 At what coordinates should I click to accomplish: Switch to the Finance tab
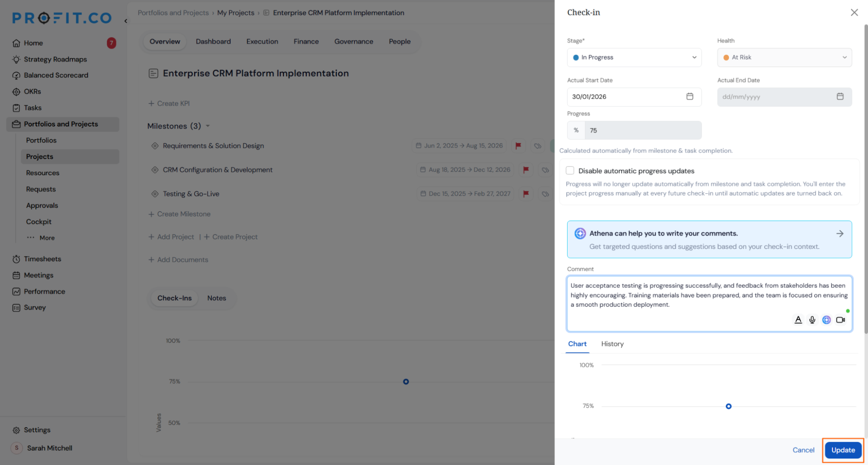click(306, 42)
